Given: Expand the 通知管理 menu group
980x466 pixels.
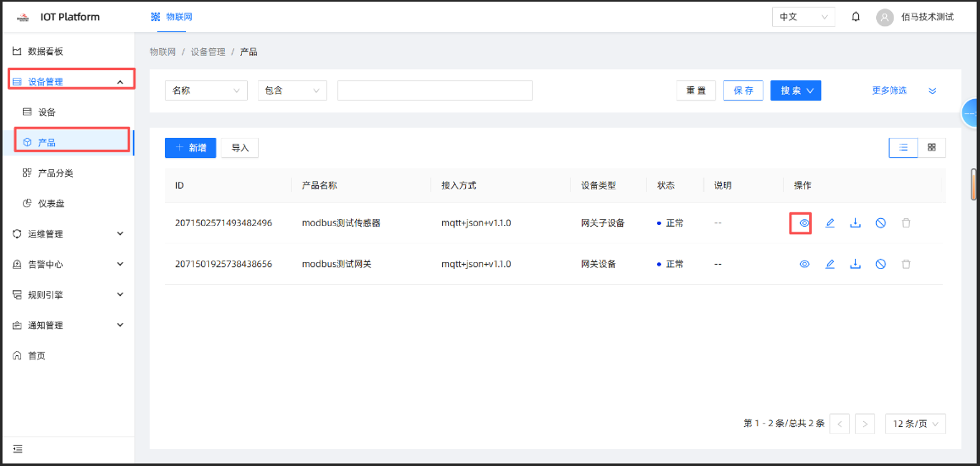Looking at the screenshot, I should coord(68,326).
